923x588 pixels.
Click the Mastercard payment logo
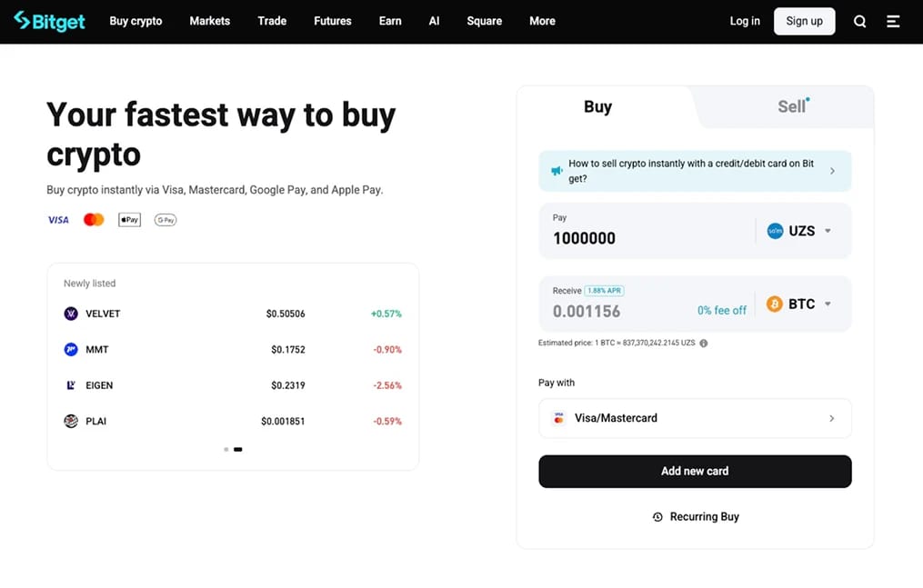[94, 220]
